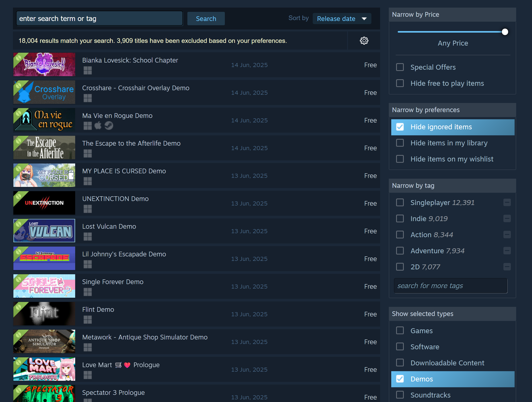Image resolution: width=532 pixels, height=402 pixels.
Task: Collapse the Narrow by tag header
Action: 452,186
